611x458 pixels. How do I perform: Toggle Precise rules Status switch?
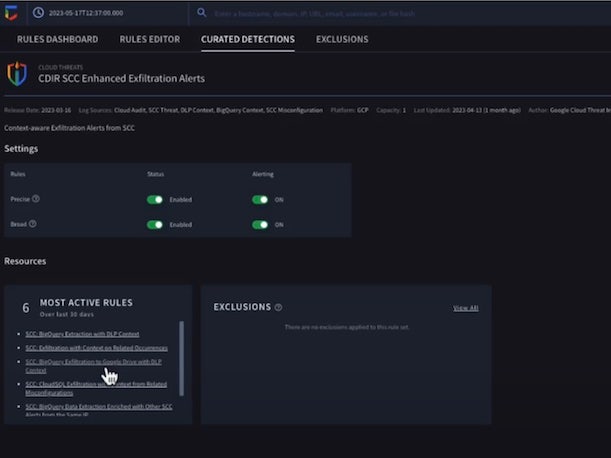point(155,199)
